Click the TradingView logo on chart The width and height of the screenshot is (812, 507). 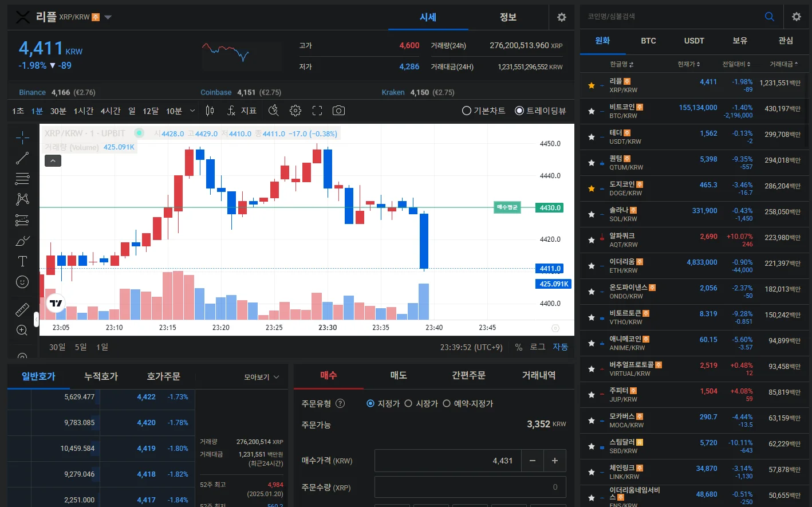click(x=56, y=303)
